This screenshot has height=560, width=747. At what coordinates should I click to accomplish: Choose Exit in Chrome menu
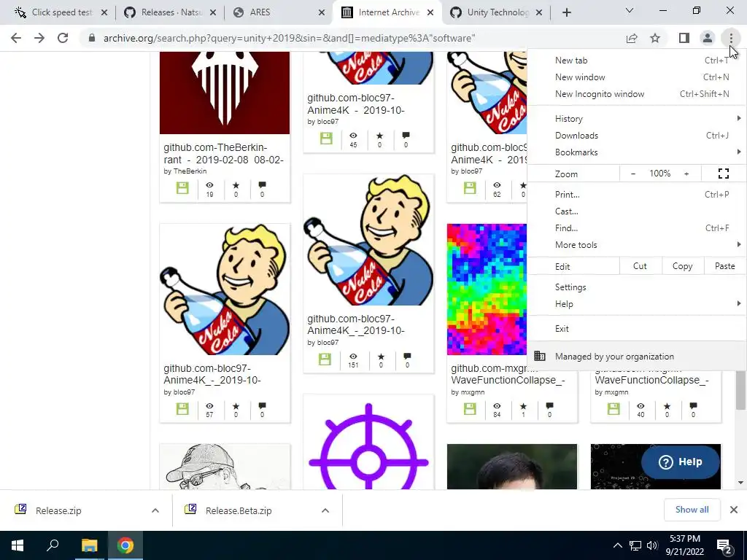(637, 329)
